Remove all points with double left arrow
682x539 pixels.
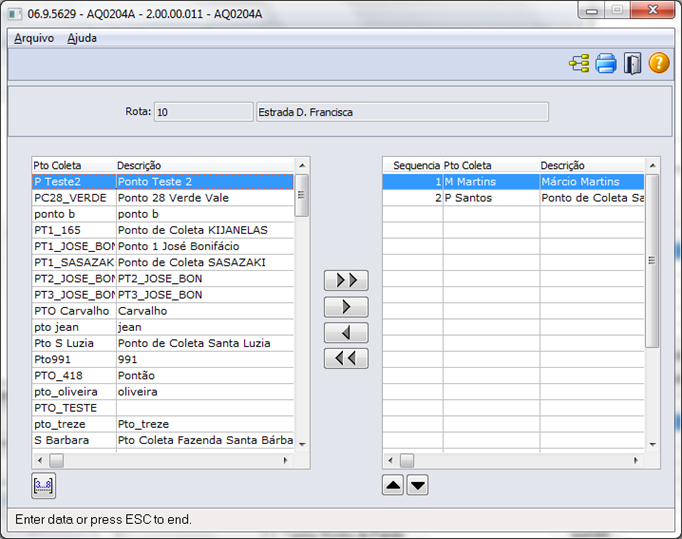tap(346, 358)
